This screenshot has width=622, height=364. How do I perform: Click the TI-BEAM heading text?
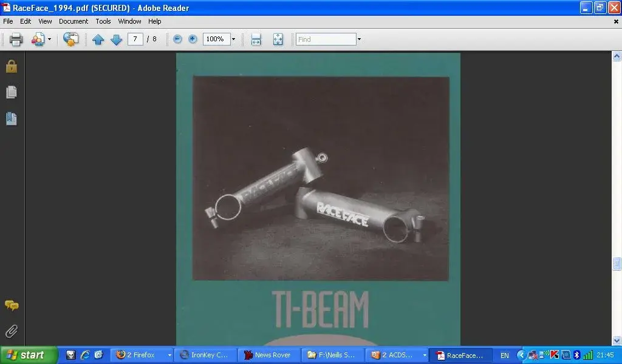321,309
